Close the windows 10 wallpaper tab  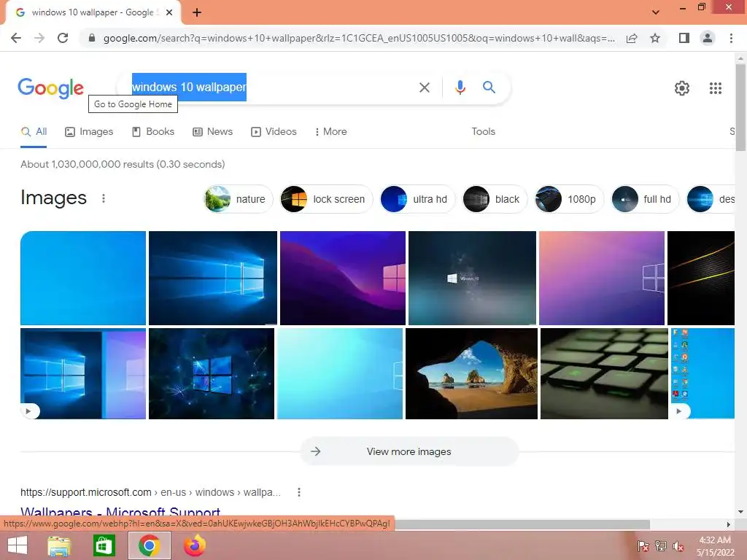coord(169,12)
